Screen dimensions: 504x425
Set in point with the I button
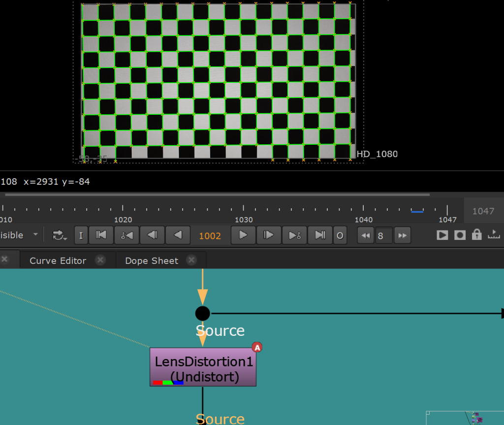coord(81,235)
